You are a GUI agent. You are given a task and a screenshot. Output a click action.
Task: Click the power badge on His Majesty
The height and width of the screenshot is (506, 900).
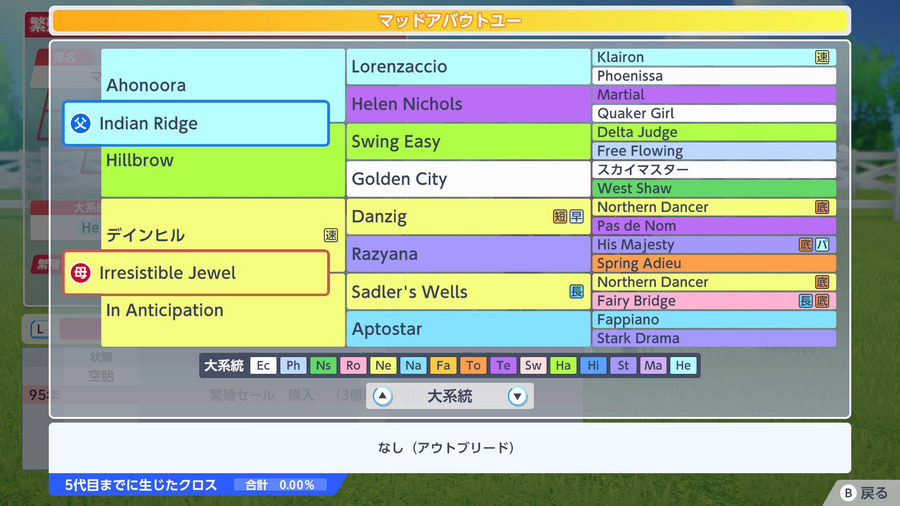tap(823, 245)
